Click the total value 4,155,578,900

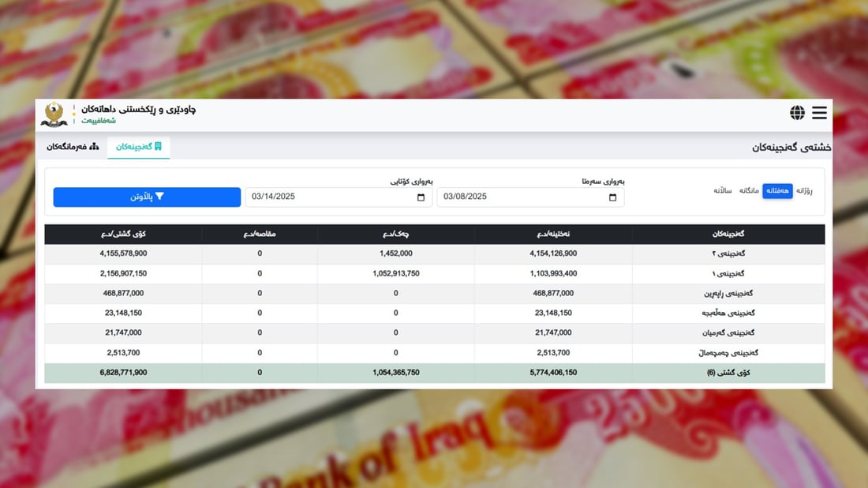123,253
